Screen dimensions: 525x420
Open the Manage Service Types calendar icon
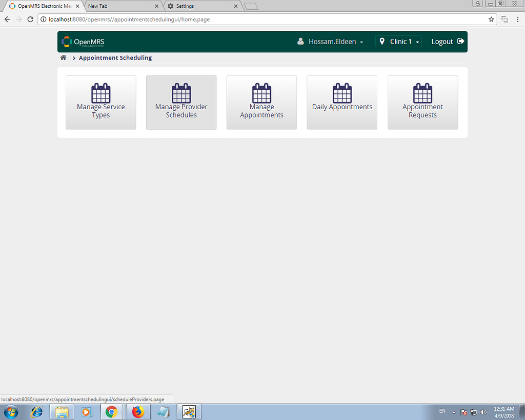[x=100, y=92]
